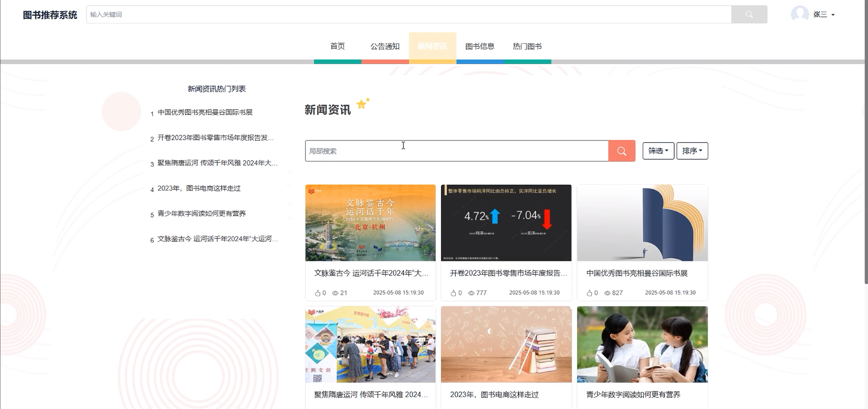Click thumbs-up icon on 中国优秀图书 card
The height and width of the screenshot is (409, 868).
(x=589, y=293)
